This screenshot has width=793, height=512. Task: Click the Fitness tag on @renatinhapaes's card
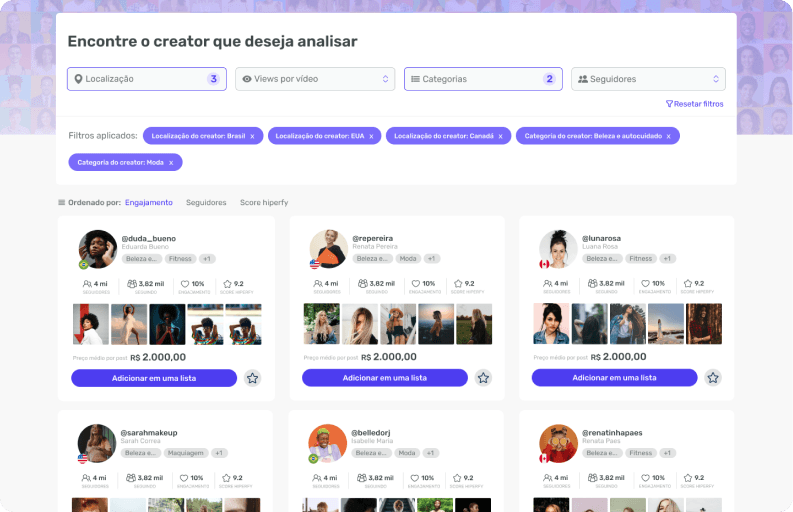(x=641, y=453)
